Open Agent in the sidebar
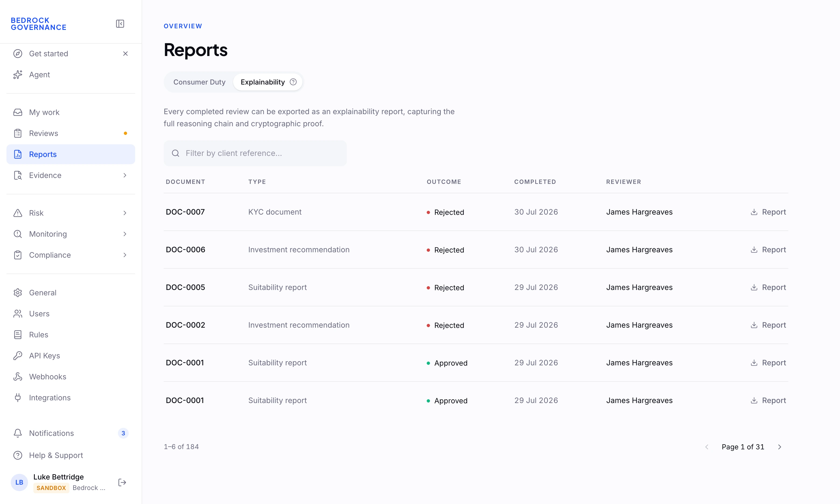Image resolution: width=840 pixels, height=504 pixels. point(71,75)
